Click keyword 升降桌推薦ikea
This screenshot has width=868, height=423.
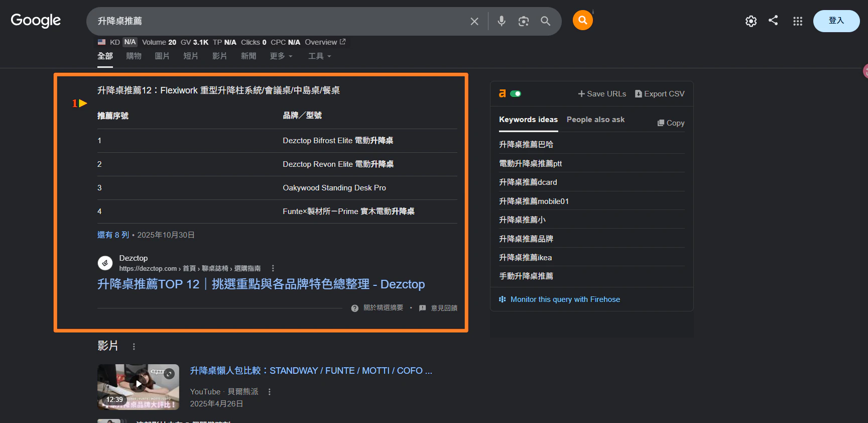pyautogui.click(x=526, y=257)
